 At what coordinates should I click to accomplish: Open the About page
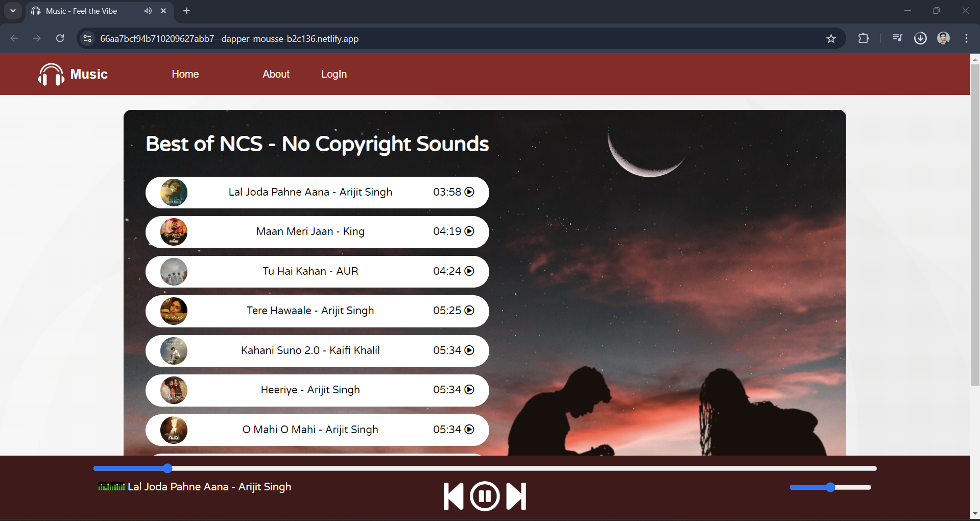[x=276, y=75]
